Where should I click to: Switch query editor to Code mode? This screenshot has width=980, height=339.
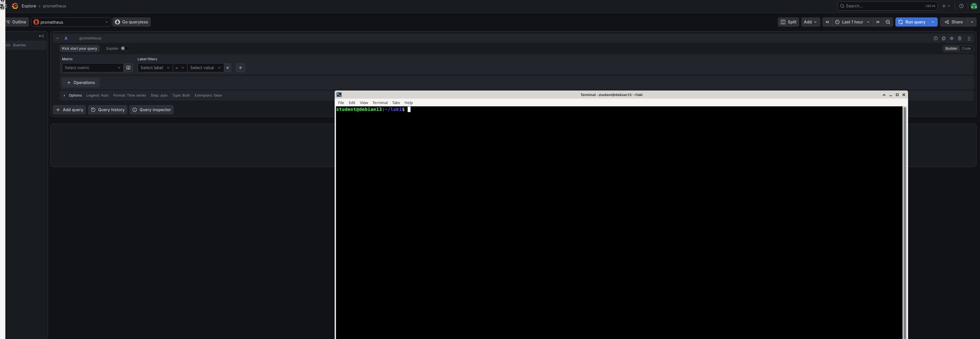coord(966,48)
